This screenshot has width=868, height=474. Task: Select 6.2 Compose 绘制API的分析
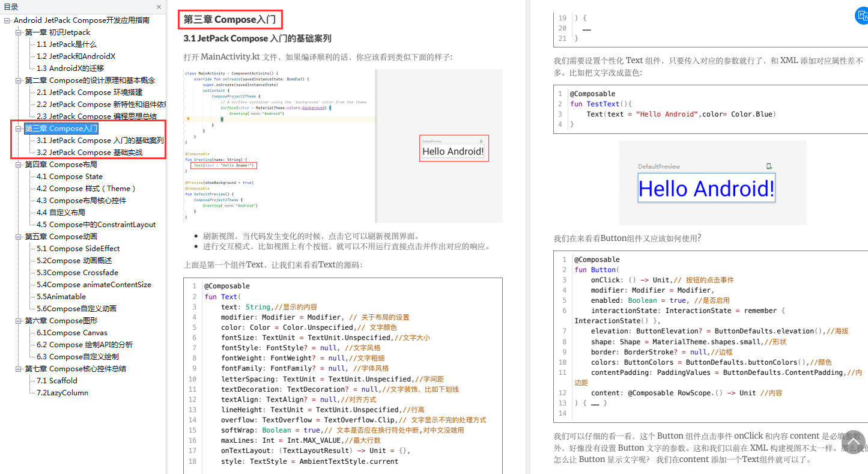click(85, 345)
